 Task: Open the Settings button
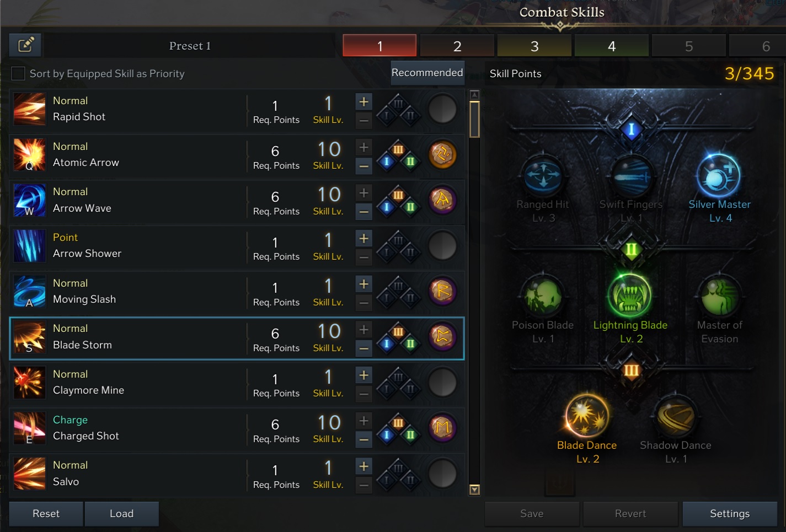coord(729,514)
